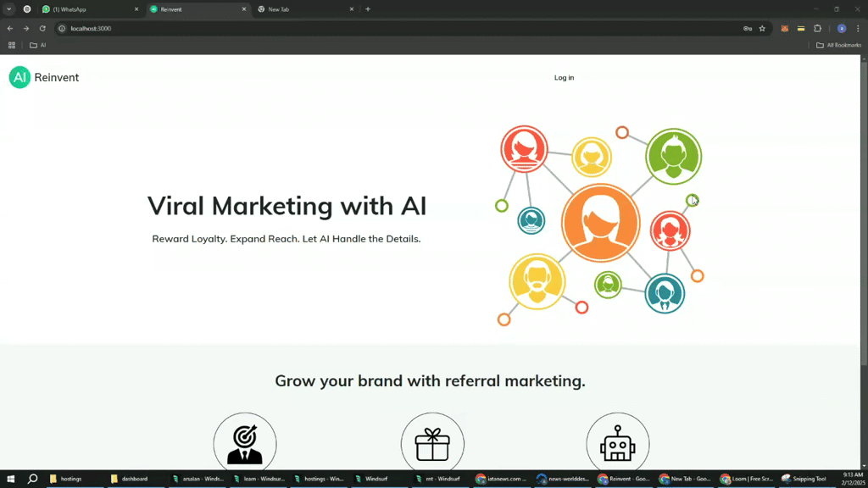This screenshot has height=488, width=868.
Task: Reload the localhost:3000 page
Action: click(42, 28)
